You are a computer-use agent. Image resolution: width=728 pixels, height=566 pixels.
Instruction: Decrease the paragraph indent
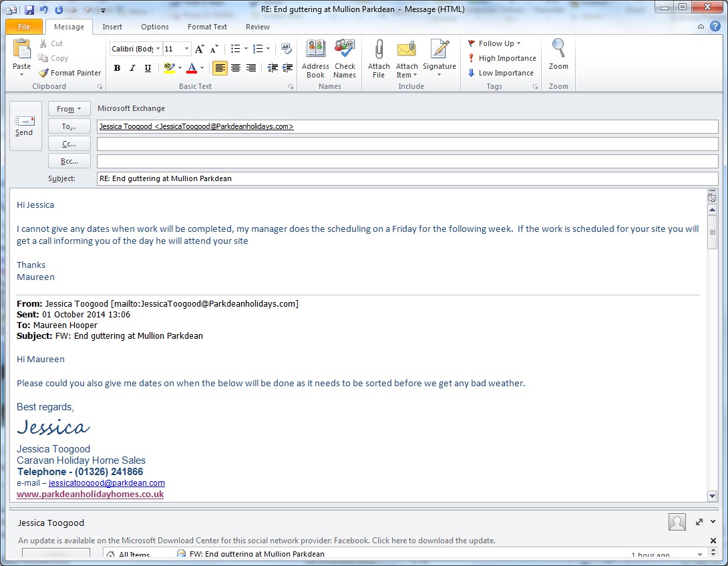[272, 68]
